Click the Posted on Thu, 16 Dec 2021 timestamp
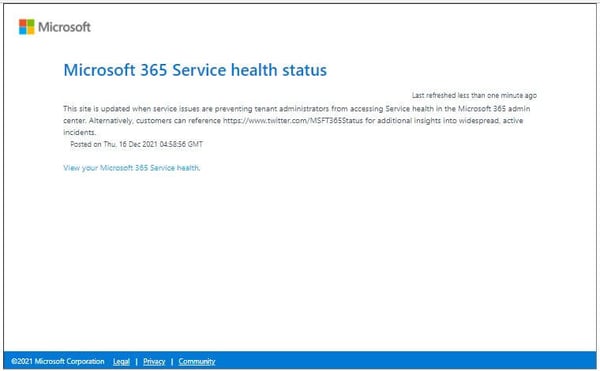The image size is (600, 371). tap(137, 144)
